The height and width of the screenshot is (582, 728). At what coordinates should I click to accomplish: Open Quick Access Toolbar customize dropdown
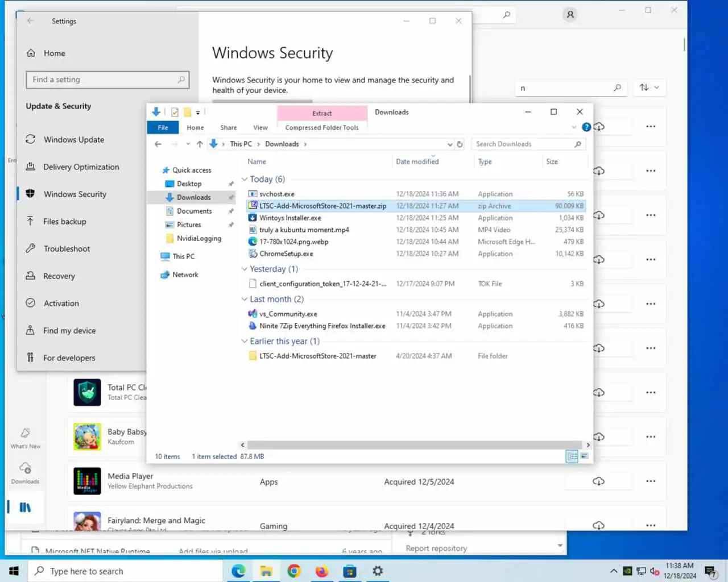coord(198,113)
